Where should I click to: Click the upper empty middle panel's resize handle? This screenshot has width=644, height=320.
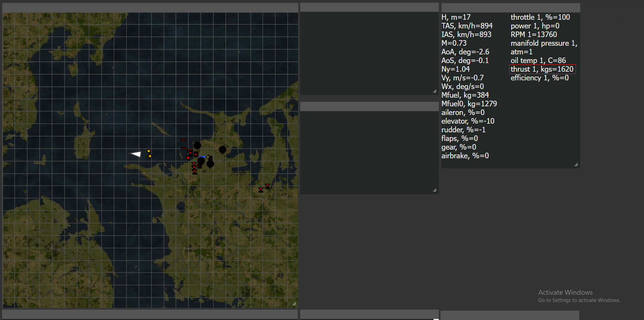(x=435, y=91)
